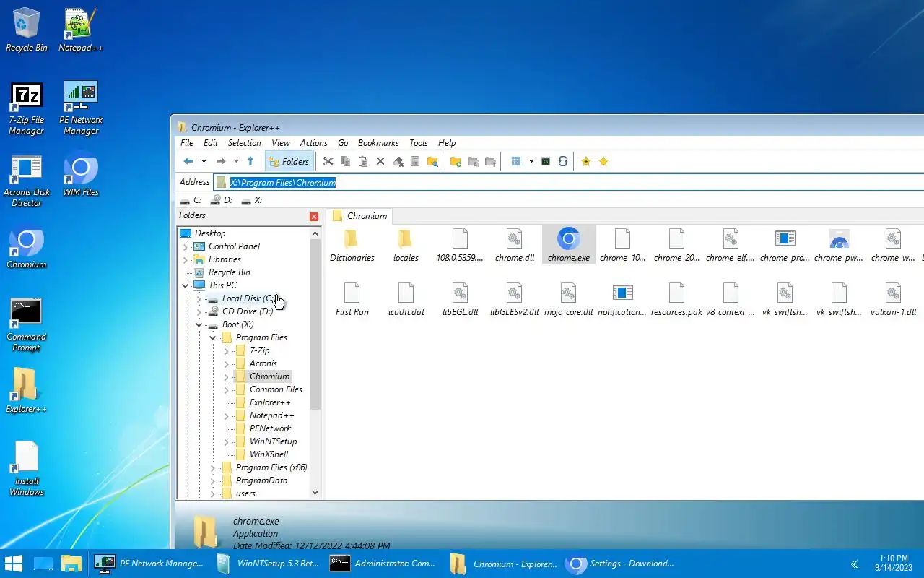Select PENetwork in folder tree
924x578 pixels.
[270, 428]
